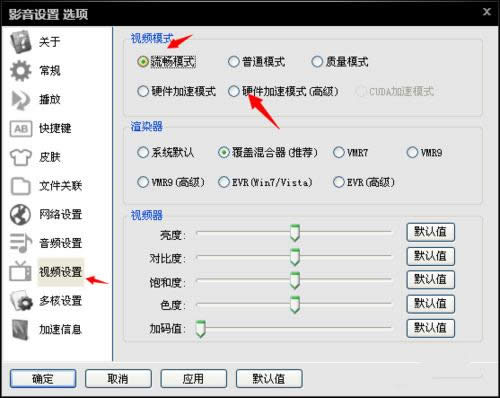
Task: Click the 亮度 brightness slider handle
Action: coord(295,233)
